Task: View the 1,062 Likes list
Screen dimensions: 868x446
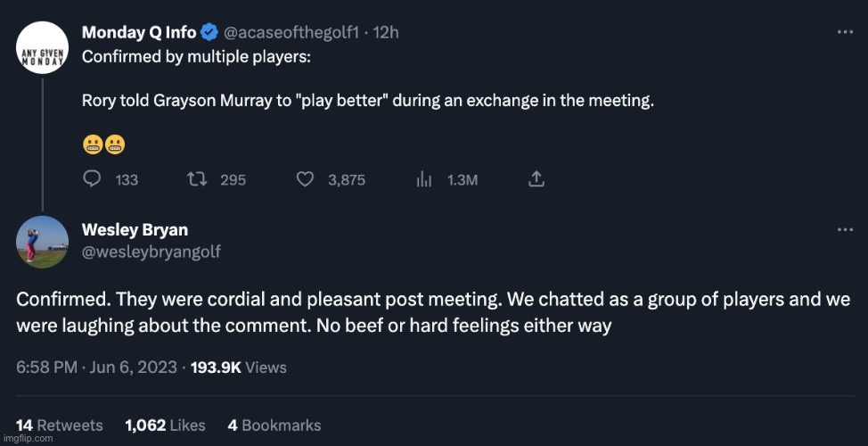Action: point(165,425)
